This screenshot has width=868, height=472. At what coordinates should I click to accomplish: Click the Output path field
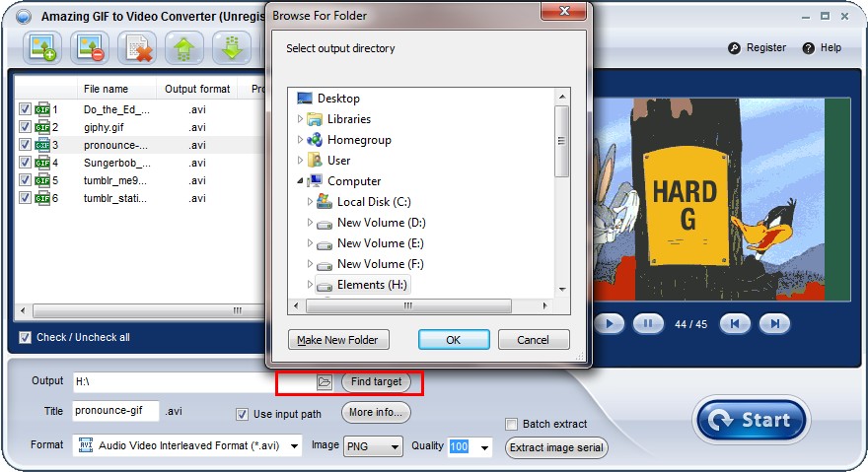193,381
